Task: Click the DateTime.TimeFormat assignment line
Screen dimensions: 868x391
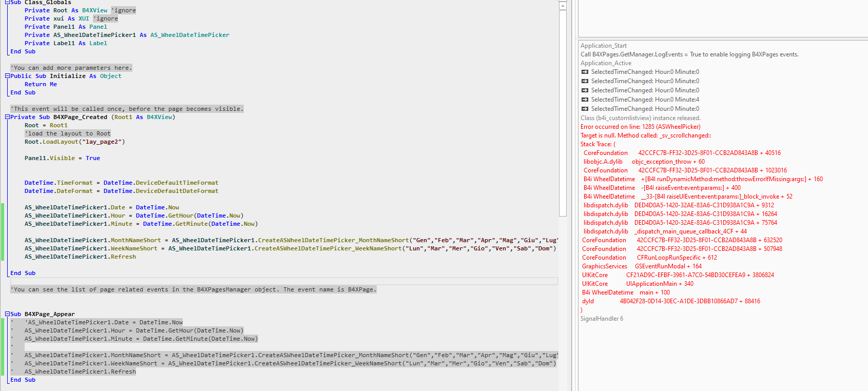Action: click(122, 183)
